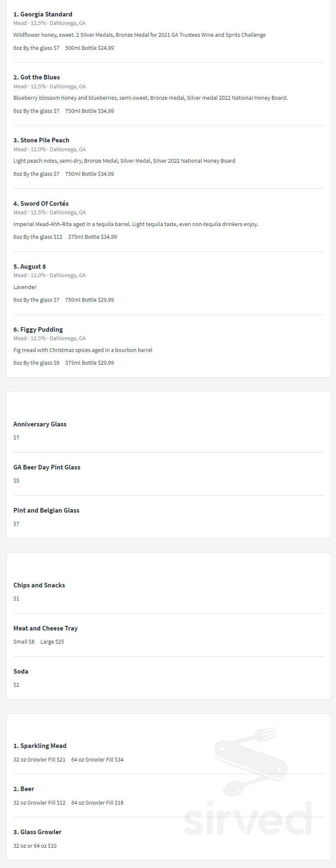Image resolution: width=336 pixels, height=868 pixels.
Task: Click the 500ml Bottle $24.99 price
Action: (89, 48)
